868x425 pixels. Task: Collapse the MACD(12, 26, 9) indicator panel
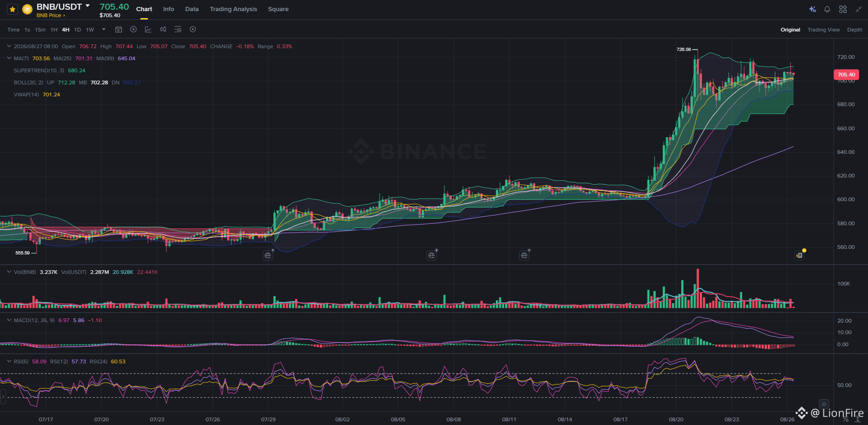(x=9, y=320)
